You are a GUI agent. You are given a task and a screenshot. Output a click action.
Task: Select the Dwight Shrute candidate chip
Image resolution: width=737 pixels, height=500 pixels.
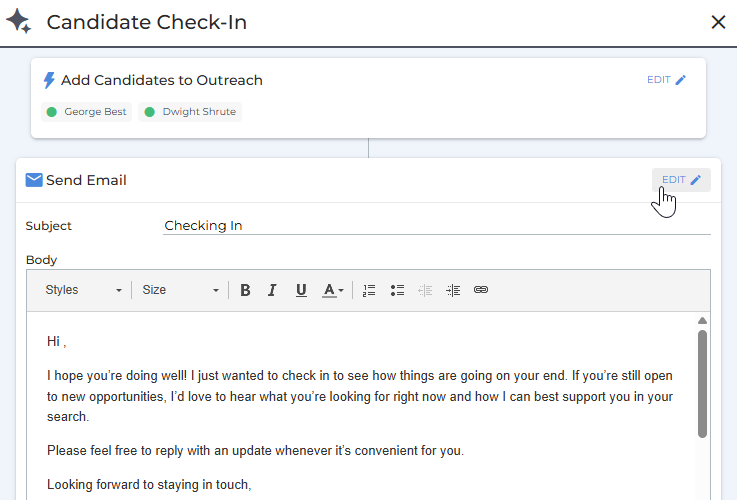tap(190, 112)
